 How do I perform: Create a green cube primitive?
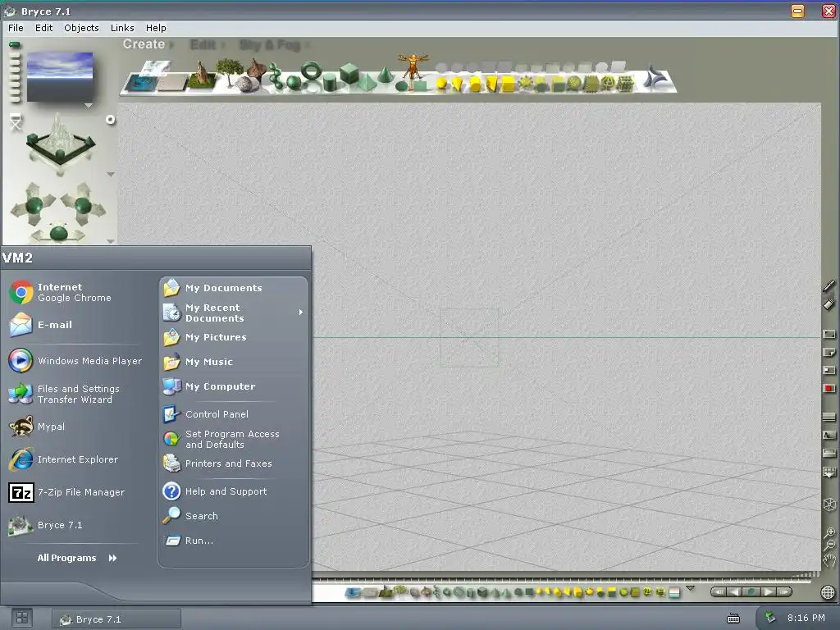(x=349, y=73)
